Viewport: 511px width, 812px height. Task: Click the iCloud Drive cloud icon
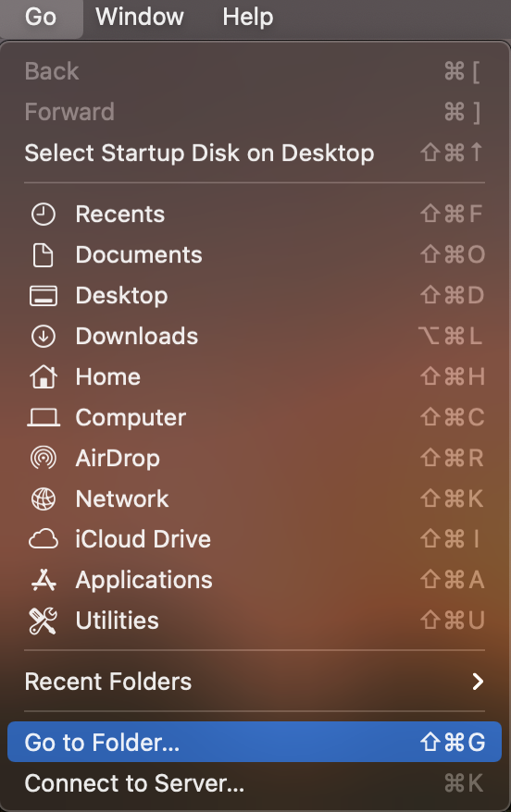tap(43, 539)
